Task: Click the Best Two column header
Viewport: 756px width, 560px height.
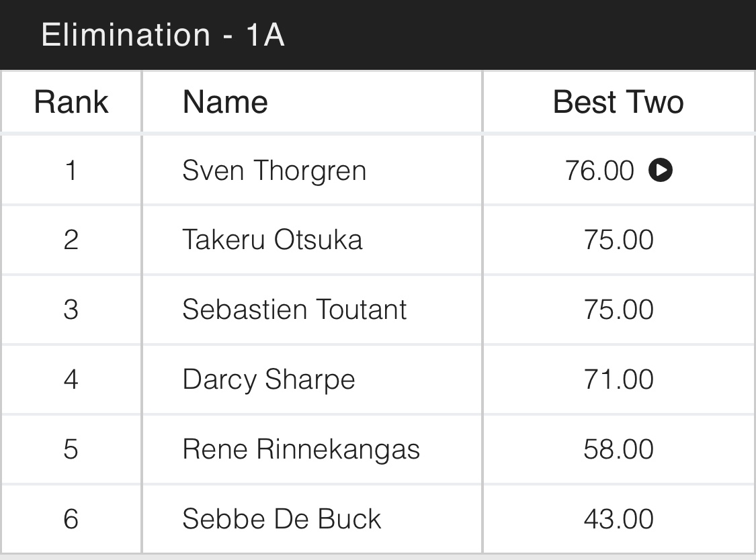Action: point(618,102)
